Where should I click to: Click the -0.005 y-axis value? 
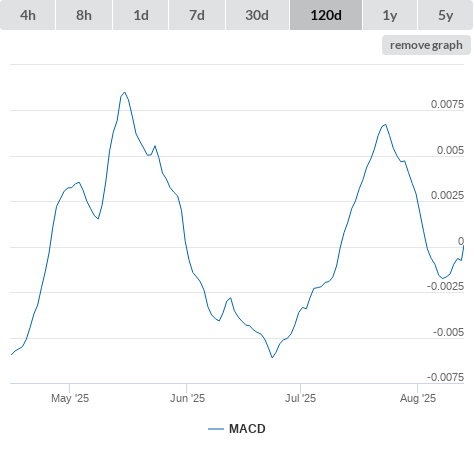(448, 332)
